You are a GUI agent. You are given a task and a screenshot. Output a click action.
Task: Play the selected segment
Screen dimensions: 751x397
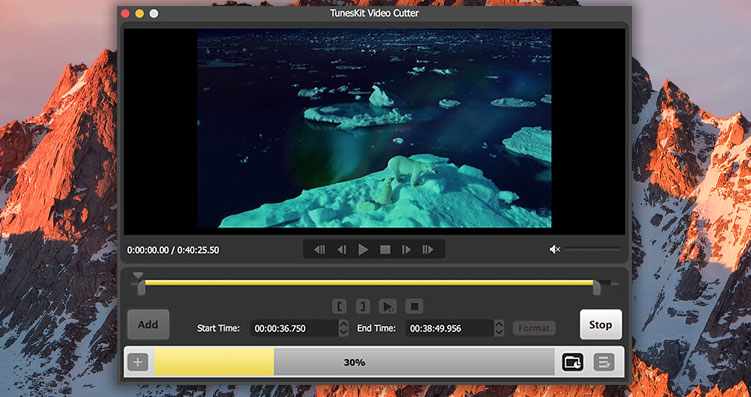click(388, 306)
